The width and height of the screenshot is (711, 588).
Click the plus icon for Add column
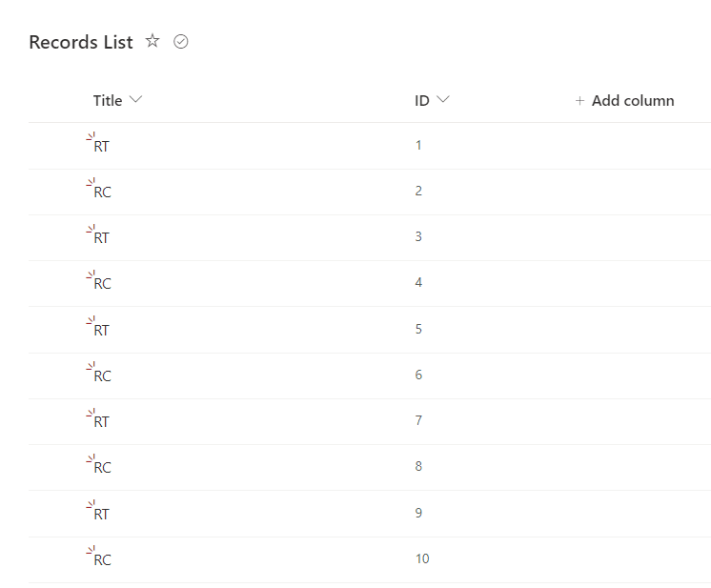coord(579,101)
